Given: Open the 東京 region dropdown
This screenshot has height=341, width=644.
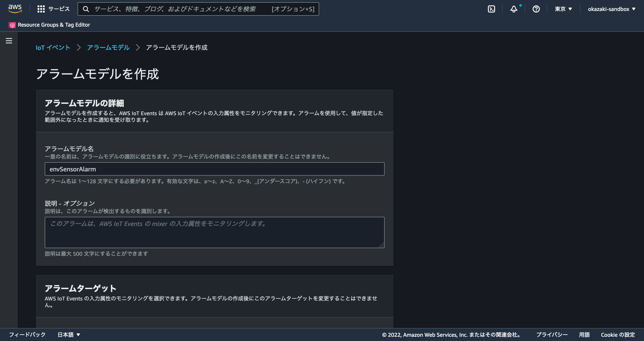Looking at the screenshot, I should [x=563, y=9].
